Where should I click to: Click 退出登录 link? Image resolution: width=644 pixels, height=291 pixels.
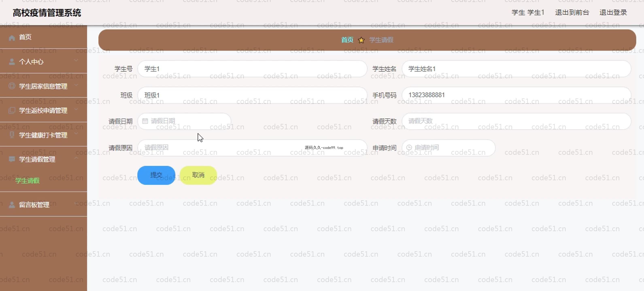pos(613,13)
